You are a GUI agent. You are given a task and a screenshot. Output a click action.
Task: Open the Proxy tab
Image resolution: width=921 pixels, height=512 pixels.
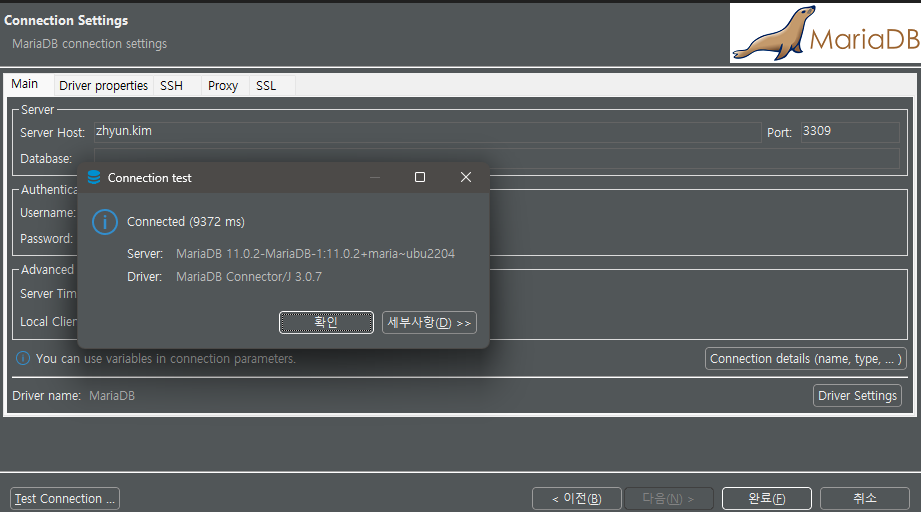(x=223, y=86)
